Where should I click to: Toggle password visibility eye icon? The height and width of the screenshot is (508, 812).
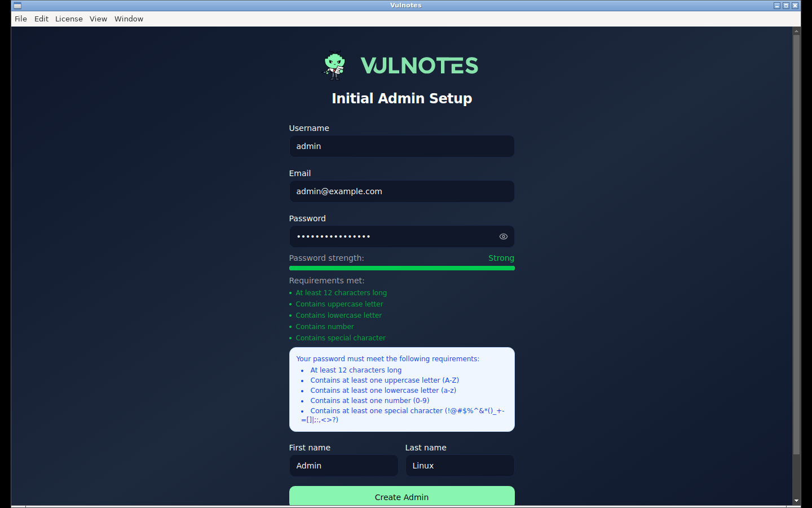(x=504, y=237)
